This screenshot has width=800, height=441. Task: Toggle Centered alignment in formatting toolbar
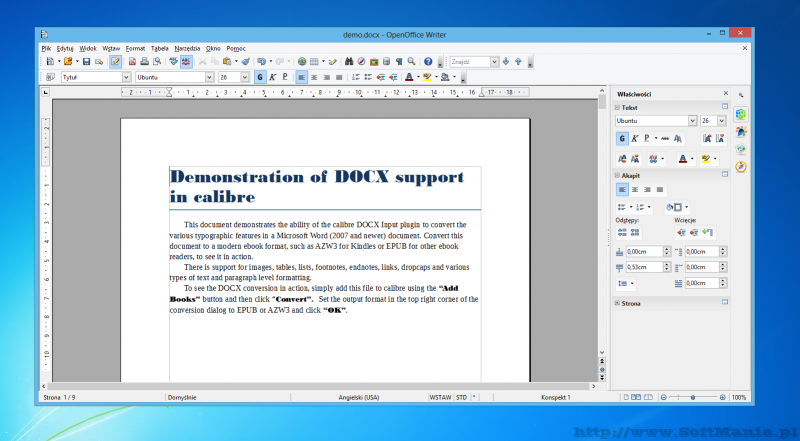tap(314, 77)
